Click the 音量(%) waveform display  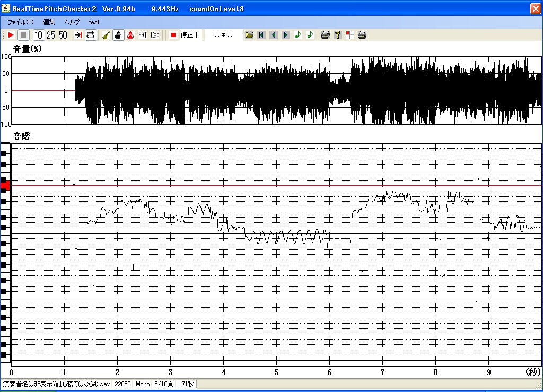coord(276,90)
